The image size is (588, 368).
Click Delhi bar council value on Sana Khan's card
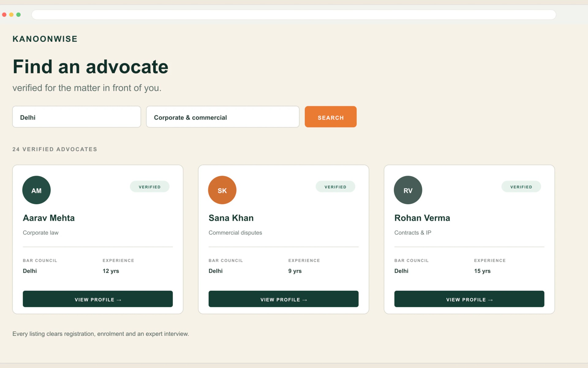215,271
